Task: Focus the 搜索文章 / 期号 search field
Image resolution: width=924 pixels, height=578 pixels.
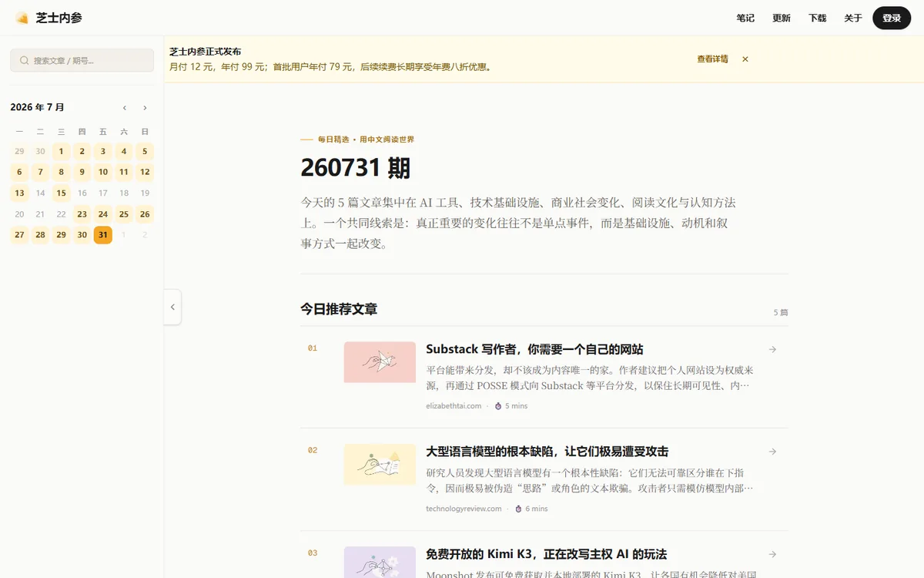Action: (x=82, y=60)
